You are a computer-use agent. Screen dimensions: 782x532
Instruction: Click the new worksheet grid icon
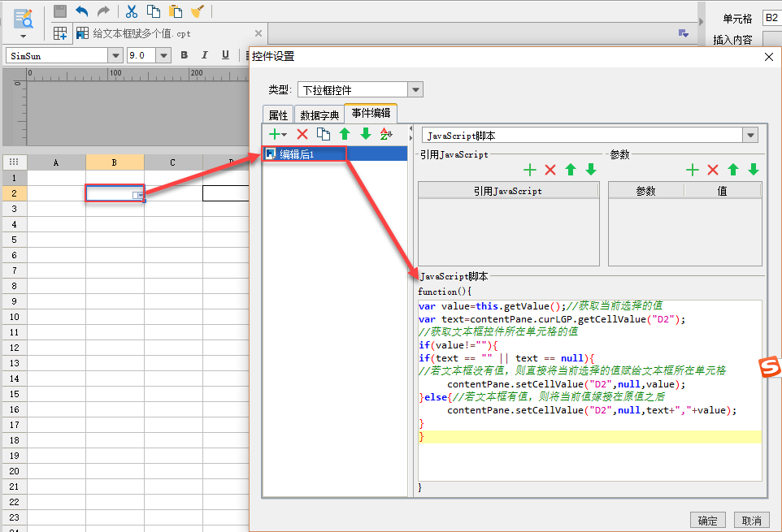pyautogui.click(x=60, y=33)
